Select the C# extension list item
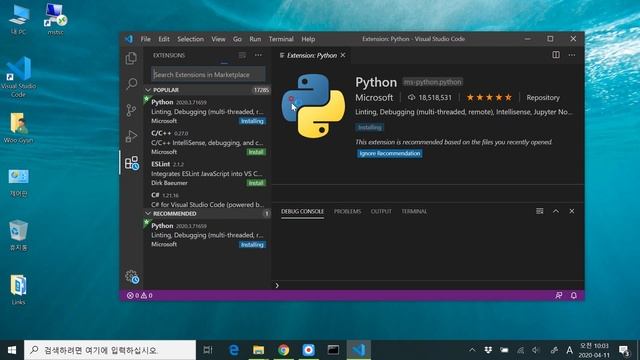Viewport: 640px width, 360px height. (207, 200)
